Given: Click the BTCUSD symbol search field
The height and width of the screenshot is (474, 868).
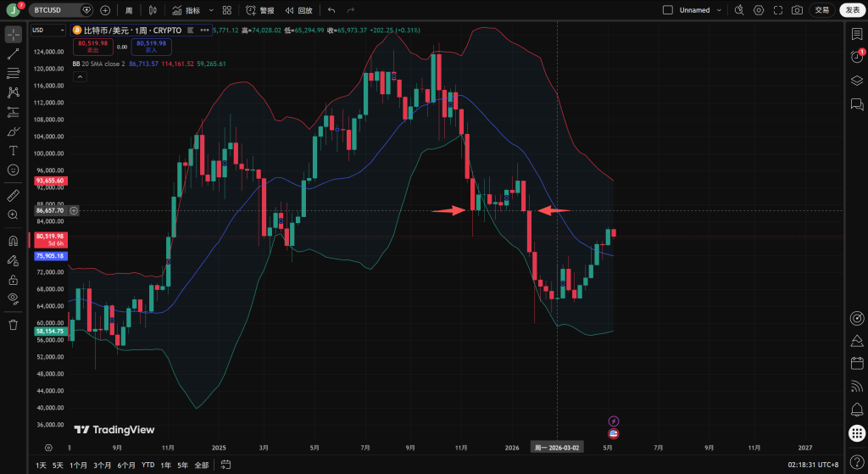Looking at the screenshot, I should (x=53, y=10).
